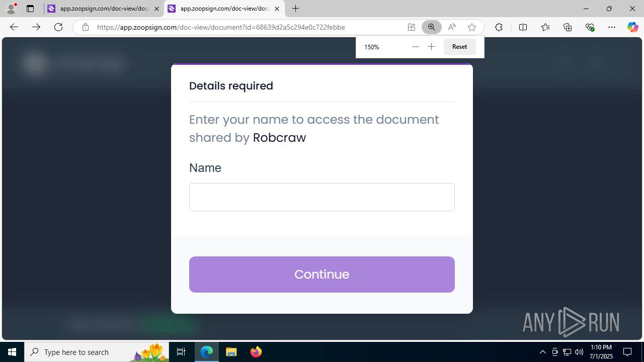This screenshot has width=644, height=362.
Task: Open a new browser tab
Action: click(296, 9)
